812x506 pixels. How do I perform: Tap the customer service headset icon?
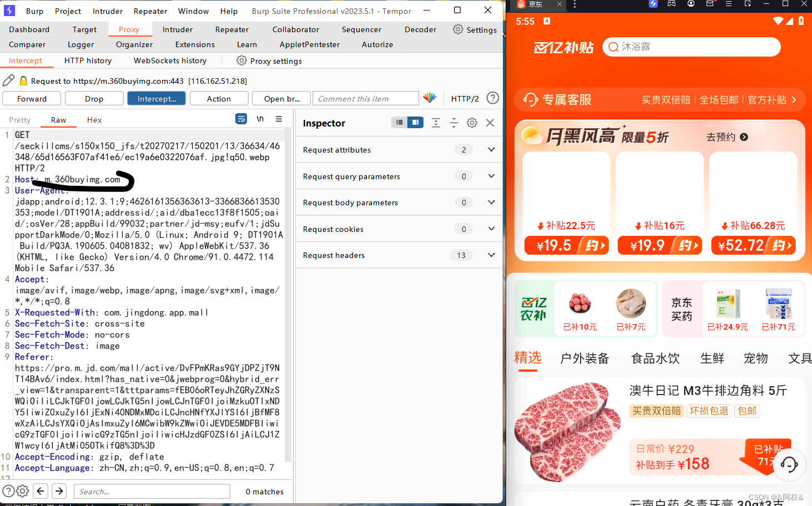530,100
